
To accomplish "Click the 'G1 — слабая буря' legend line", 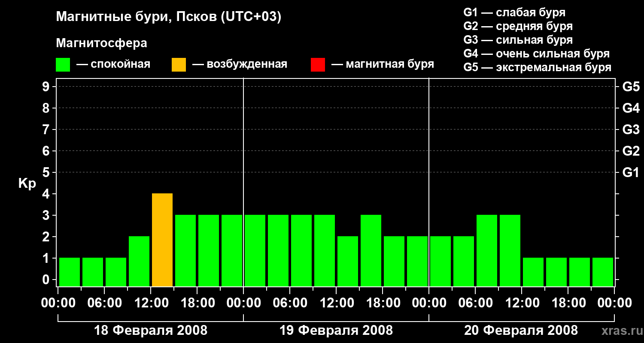I will pos(514,12).
